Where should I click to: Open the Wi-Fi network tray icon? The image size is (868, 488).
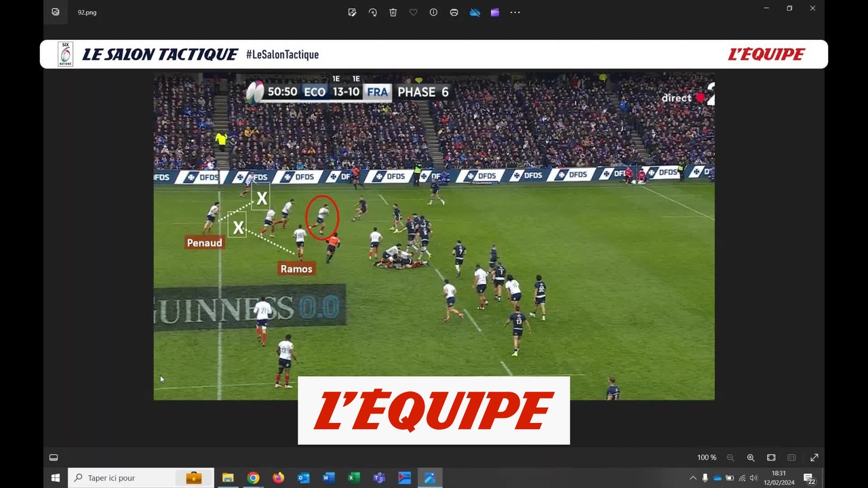click(742, 478)
